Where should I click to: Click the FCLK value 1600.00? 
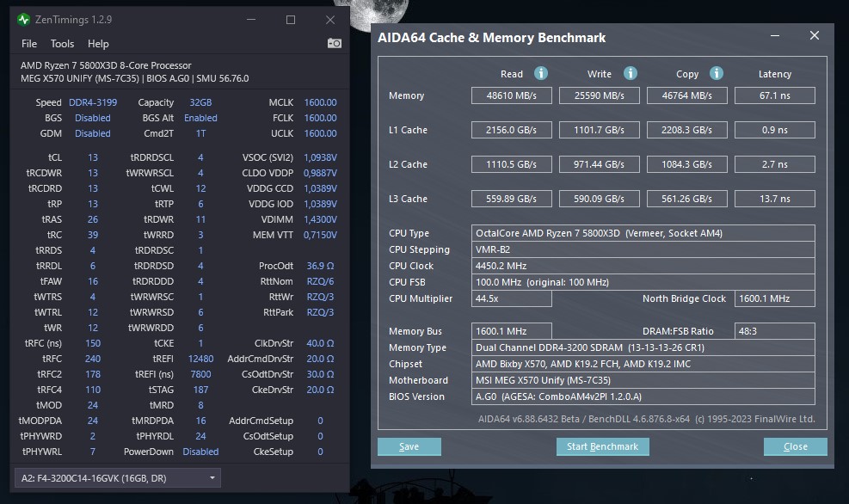click(320, 118)
